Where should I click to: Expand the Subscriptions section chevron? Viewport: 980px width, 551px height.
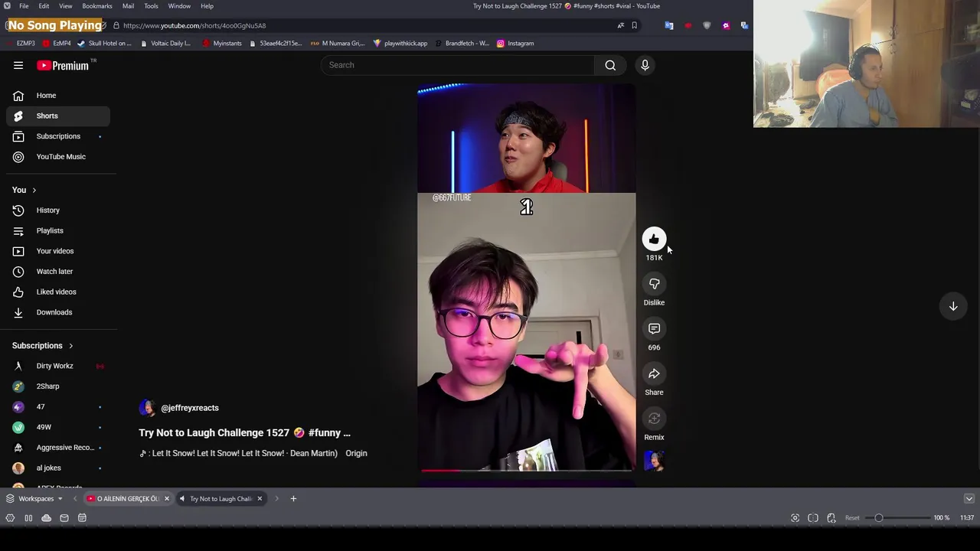pos(71,346)
